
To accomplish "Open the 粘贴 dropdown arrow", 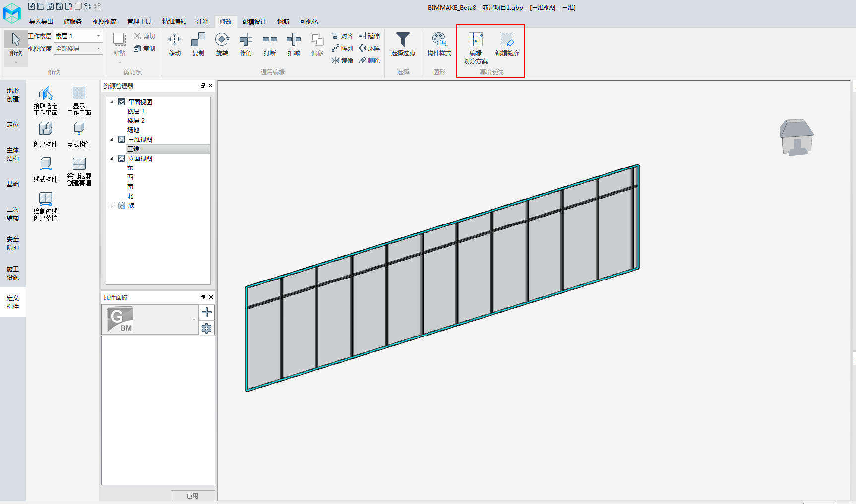I will [120, 63].
